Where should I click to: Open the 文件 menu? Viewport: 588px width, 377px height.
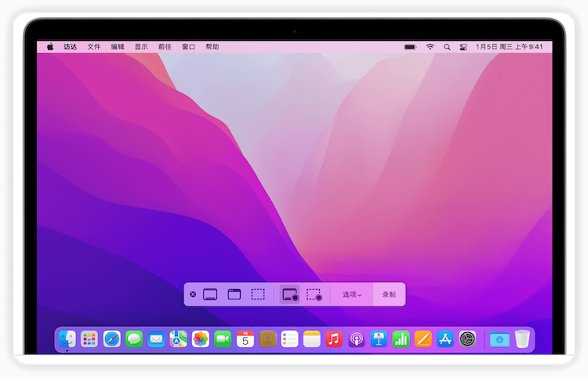coord(94,47)
